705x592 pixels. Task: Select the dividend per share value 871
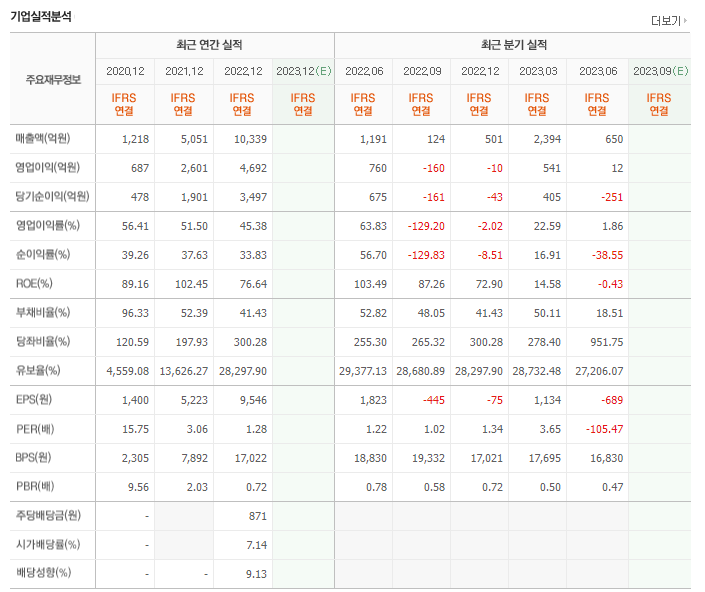(x=258, y=516)
